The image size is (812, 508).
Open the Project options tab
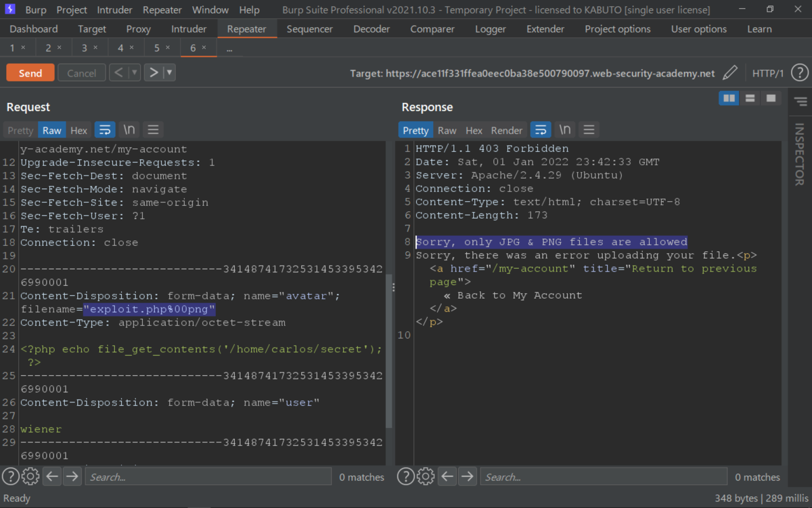click(618, 29)
